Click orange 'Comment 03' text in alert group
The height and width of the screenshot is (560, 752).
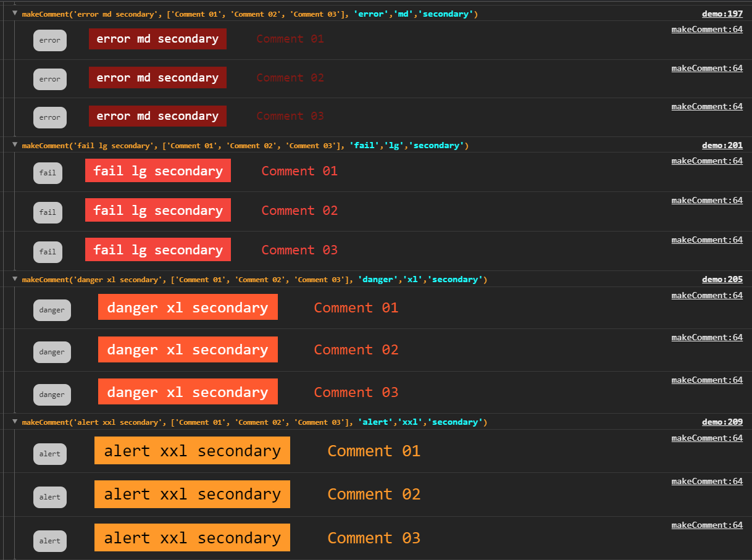tap(374, 538)
